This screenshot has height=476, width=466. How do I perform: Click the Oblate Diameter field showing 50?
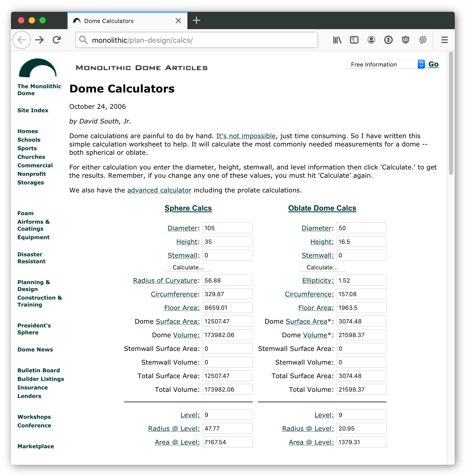point(361,228)
